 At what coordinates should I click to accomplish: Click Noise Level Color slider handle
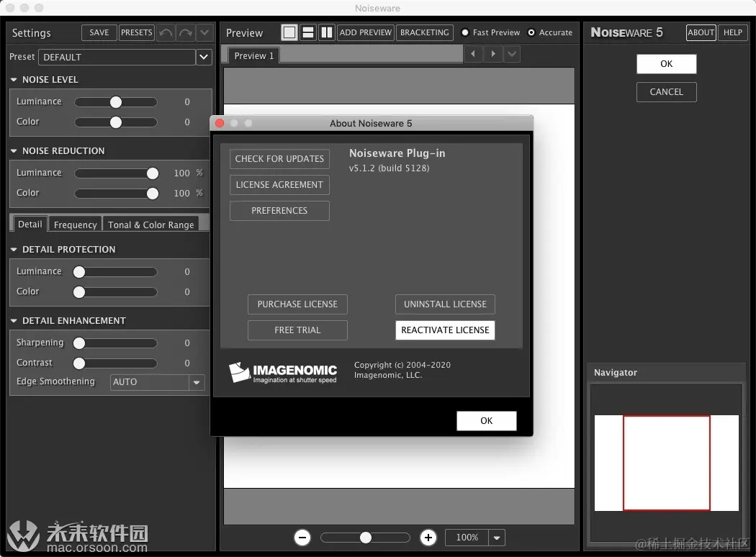click(x=116, y=122)
